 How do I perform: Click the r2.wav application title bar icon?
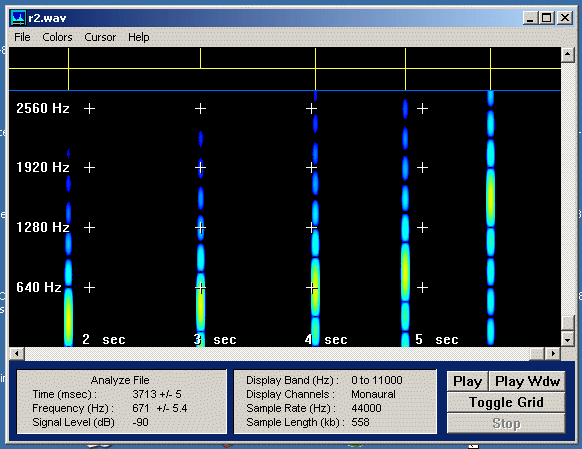pyautogui.click(x=18, y=18)
